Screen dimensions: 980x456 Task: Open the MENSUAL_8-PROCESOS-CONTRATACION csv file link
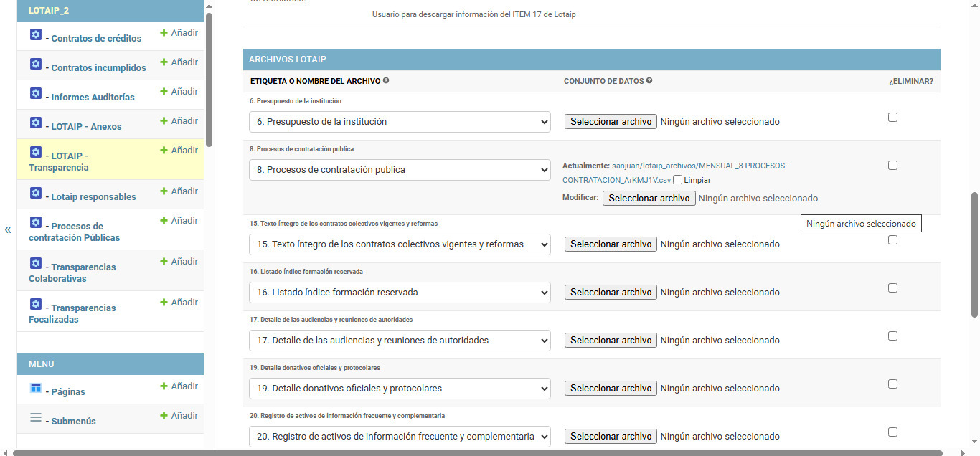tap(674, 173)
